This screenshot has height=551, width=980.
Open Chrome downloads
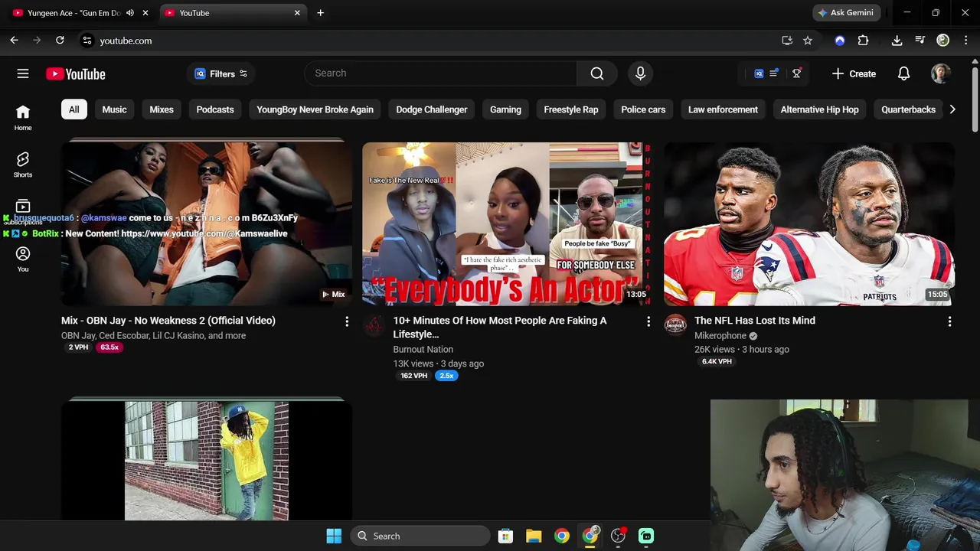click(x=897, y=41)
